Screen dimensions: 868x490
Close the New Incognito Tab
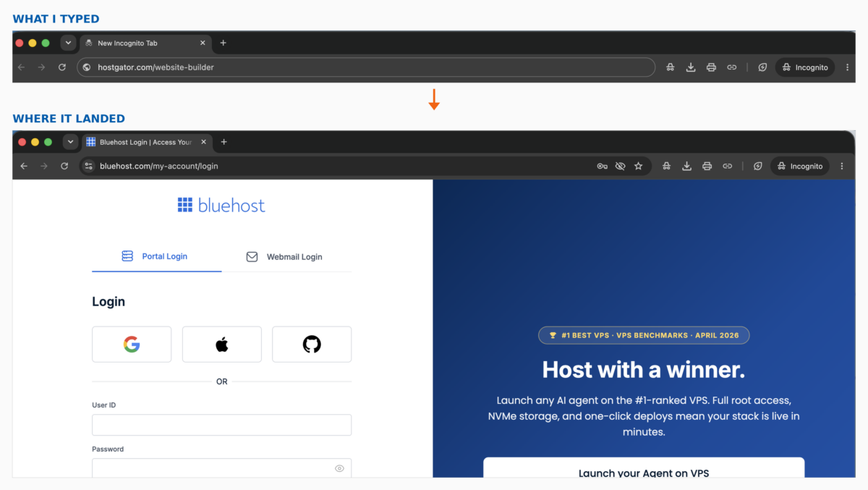click(203, 43)
